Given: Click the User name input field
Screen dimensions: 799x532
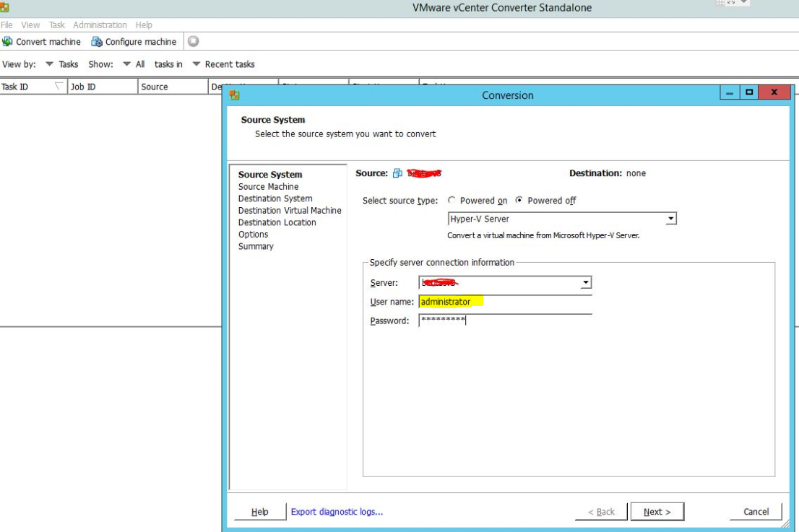Looking at the screenshot, I should coord(505,302).
